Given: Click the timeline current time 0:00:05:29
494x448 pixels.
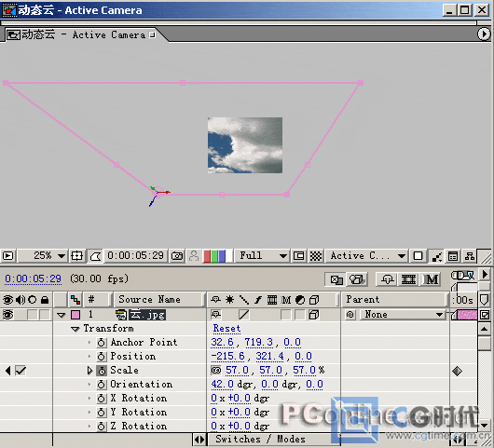Looking at the screenshot, I should [33, 278].
